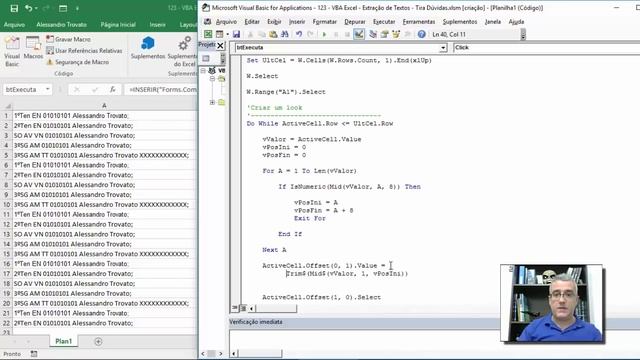Open the Ferramentas menu

click(419, 22)
